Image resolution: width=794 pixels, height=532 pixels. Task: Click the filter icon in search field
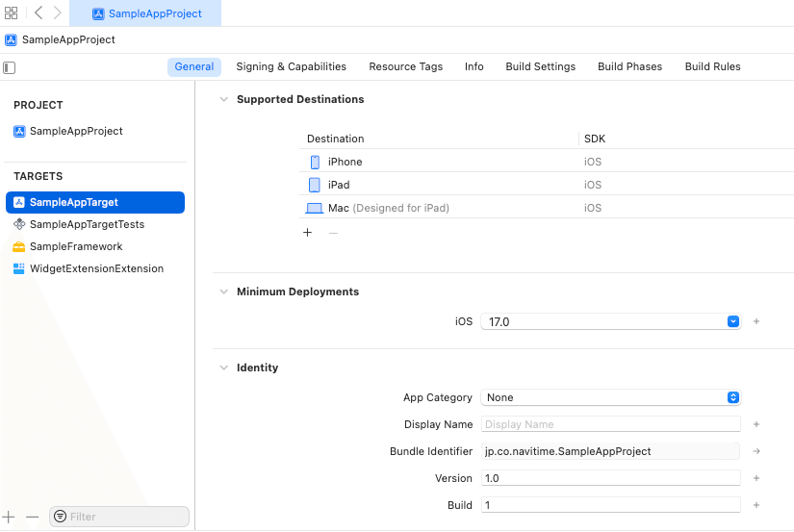pyautogui.click(x=61, y=517)
